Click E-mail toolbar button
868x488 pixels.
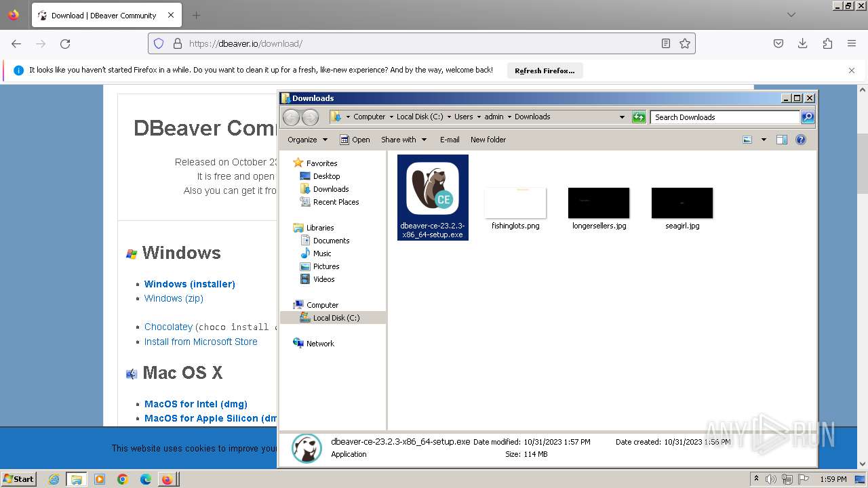[450, 140]
